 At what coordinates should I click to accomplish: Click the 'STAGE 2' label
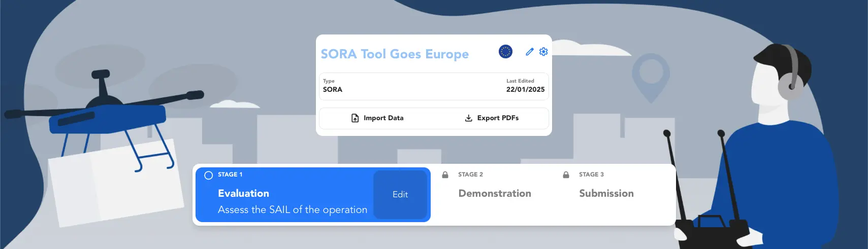tap(470, 174)
